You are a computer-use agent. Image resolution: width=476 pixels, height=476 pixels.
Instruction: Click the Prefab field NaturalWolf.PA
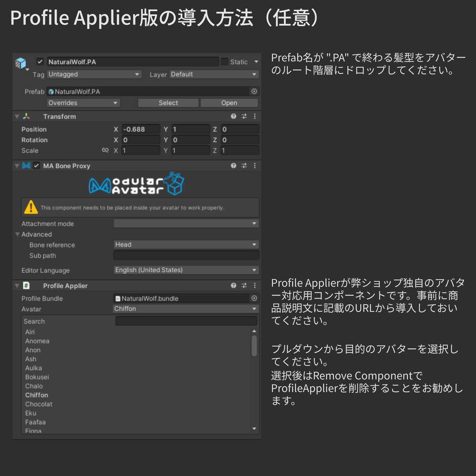pos(148,92)
